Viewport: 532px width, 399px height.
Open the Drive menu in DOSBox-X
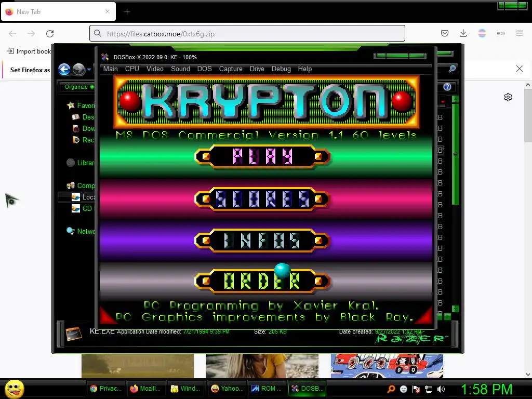click(257, 69)
